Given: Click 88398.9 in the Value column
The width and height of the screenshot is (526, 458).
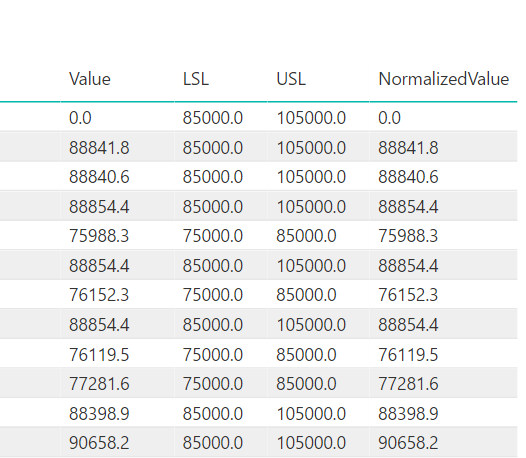Looking at the screenshot, I should point(99,413).
